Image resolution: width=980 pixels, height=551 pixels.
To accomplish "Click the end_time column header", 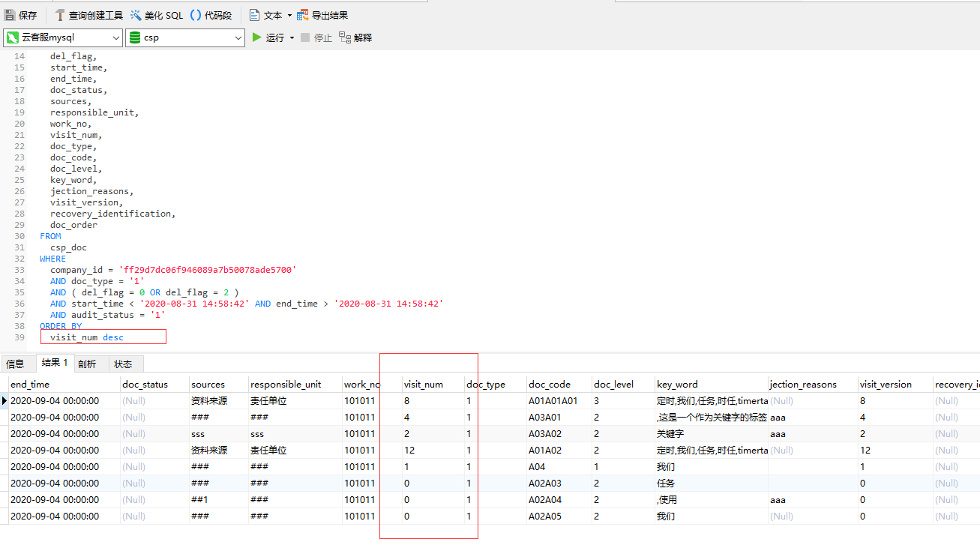I will click(64, 384).
